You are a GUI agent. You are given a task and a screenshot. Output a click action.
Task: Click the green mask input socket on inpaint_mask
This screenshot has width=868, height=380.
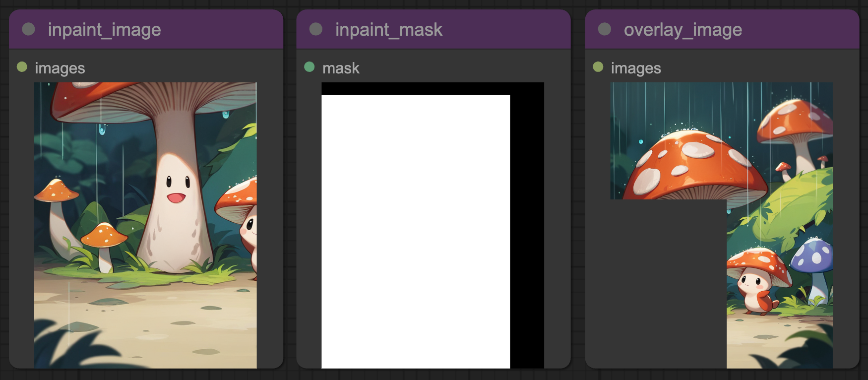pos(310,66)
